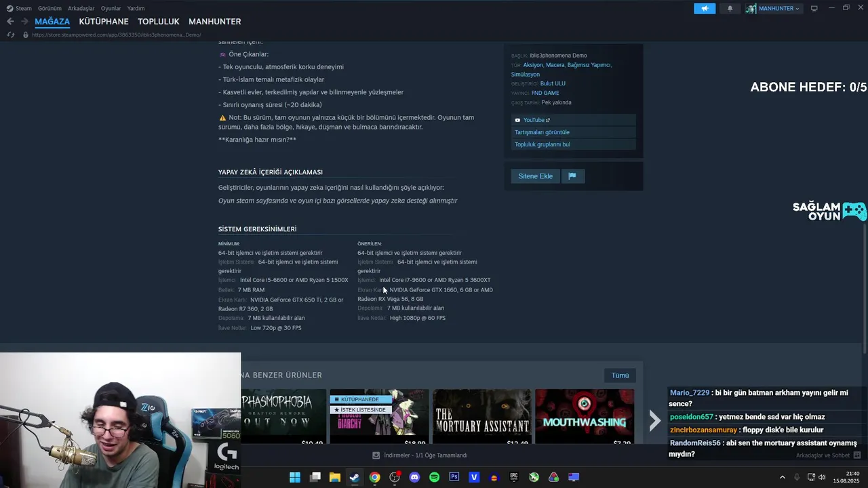Image resolution: width=868 pixels, height=488 pixels.
Task: Open Windows Start menu
Action: point(295,477)
